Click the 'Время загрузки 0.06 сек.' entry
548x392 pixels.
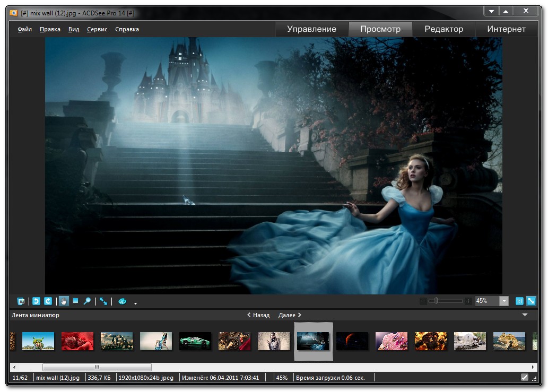[330, 378]
